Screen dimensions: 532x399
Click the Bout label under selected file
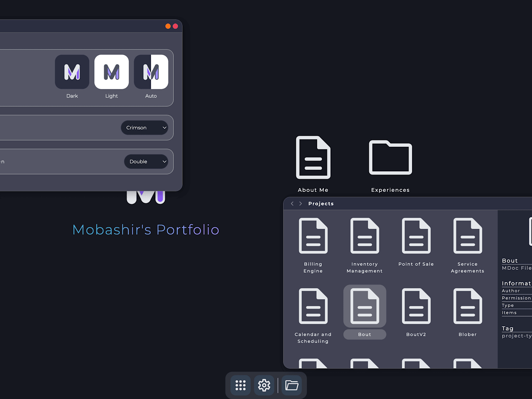(365, 334)
